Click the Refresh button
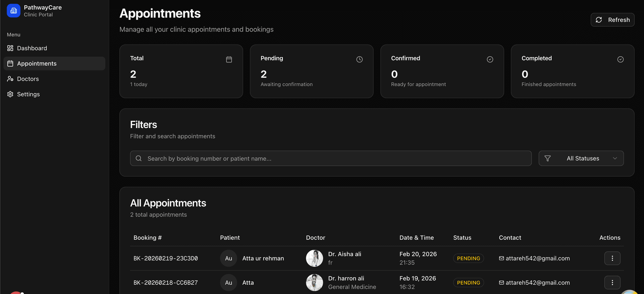This screenshot has width=644, height=294. (x=612, y=20)
